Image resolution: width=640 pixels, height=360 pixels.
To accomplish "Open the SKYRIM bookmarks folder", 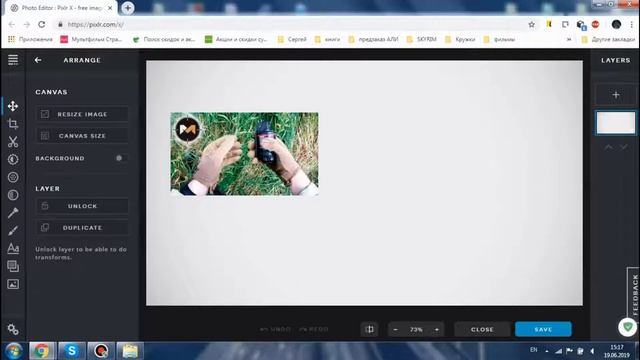I will tap(422, 39).
